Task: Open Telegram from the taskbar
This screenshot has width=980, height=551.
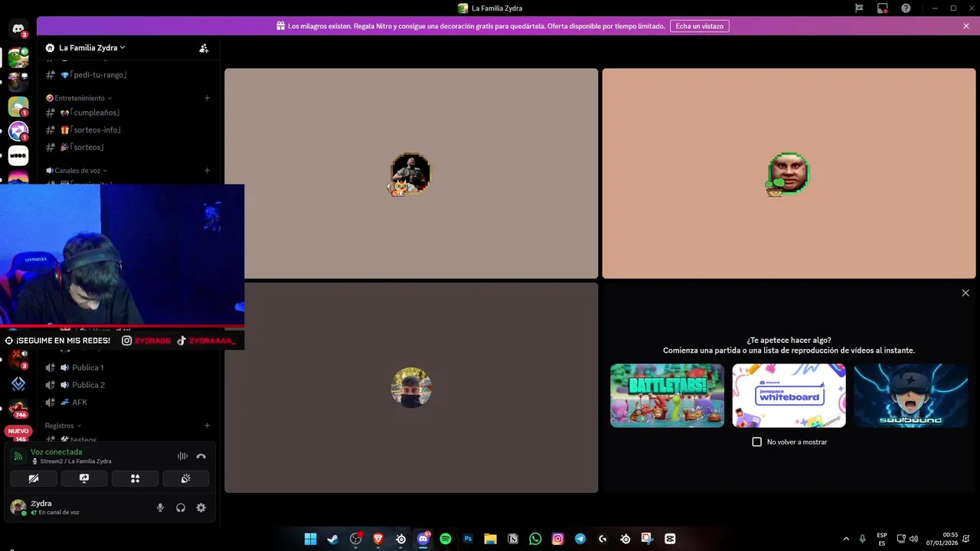Action: tap(580, 539)
